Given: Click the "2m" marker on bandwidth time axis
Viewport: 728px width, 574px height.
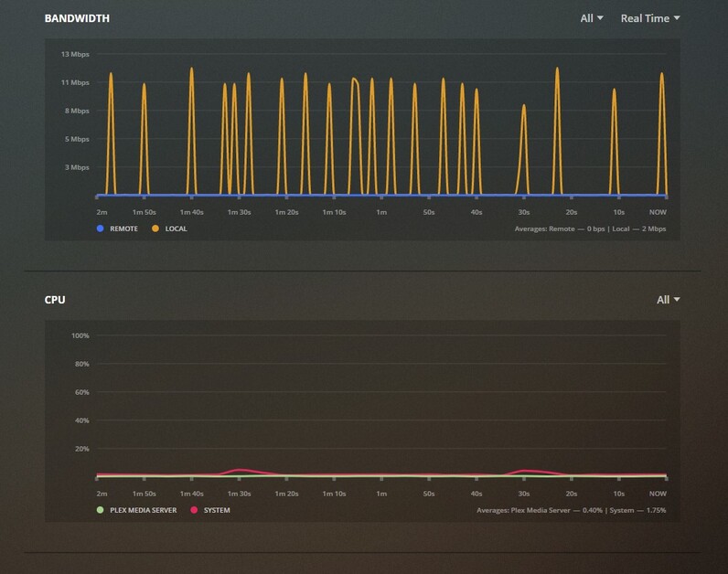Looking at the screenshot, I should point(102,212).
